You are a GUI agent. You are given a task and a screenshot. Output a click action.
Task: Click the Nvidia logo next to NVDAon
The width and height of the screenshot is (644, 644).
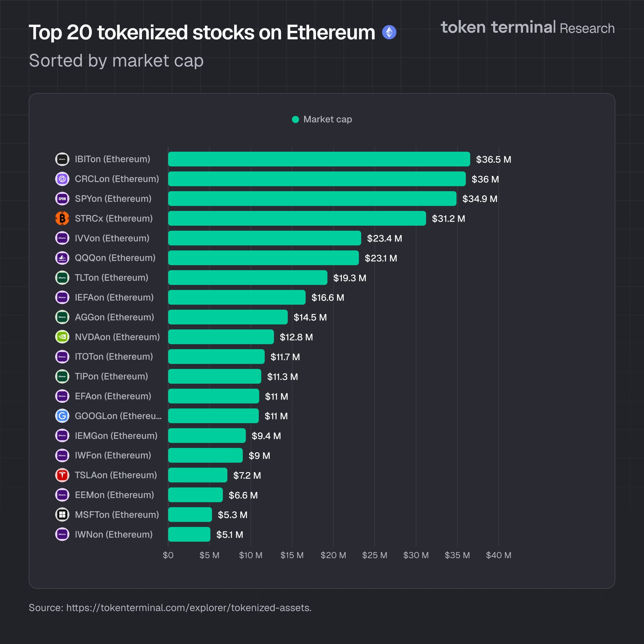[62, 337]
